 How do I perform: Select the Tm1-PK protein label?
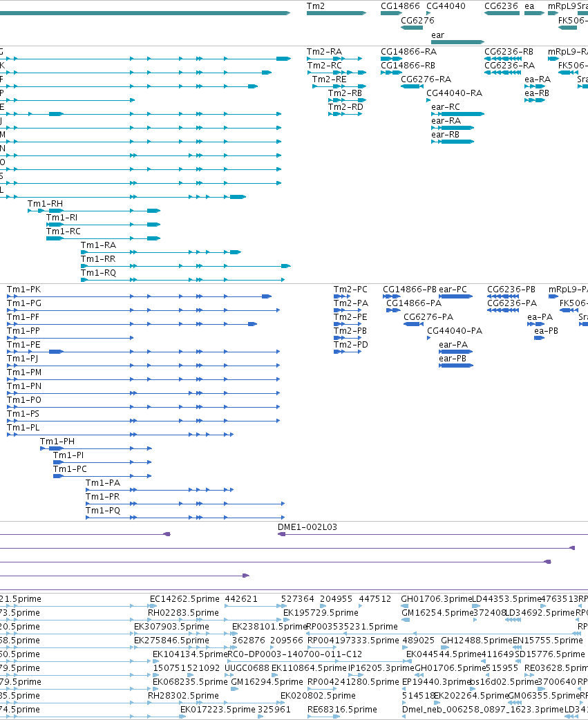(24, 290)
